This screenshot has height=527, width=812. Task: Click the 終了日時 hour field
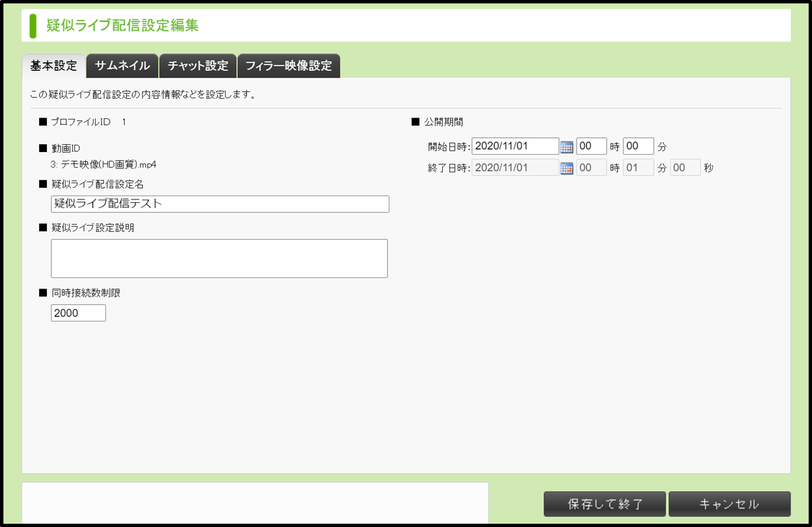click(x=592, y=168)
